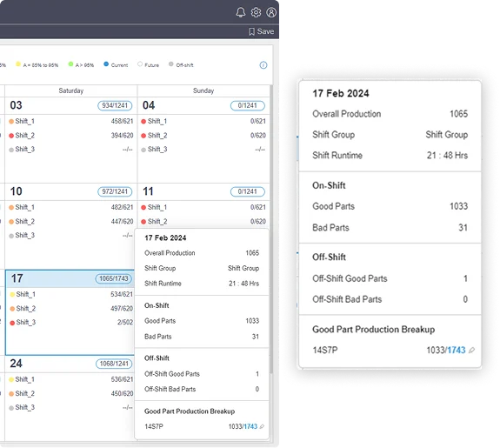Viewport: 500px width, 448px height.
Task: Select the Sunday column header
Action: click(x=203, y=90)
